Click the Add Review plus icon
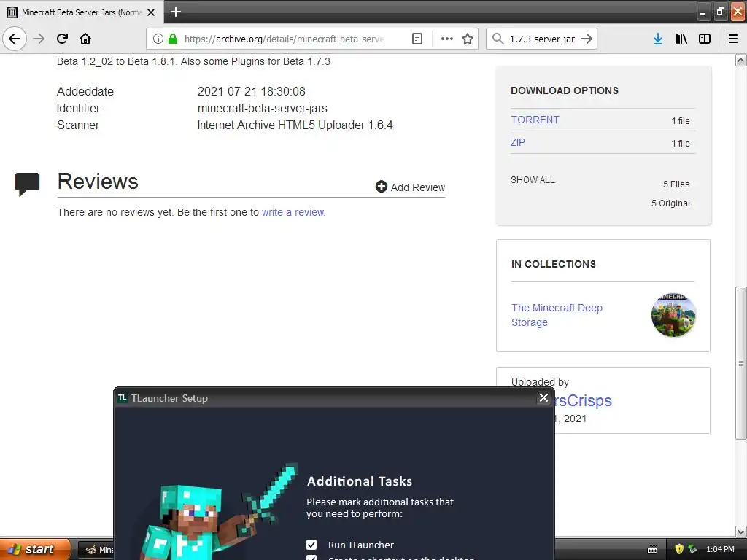Viewport: 747px width, 560px height. coord(381,187)
